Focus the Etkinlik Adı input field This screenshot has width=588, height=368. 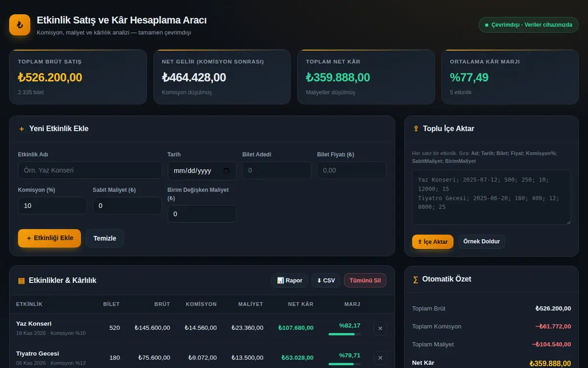point(90,170)
